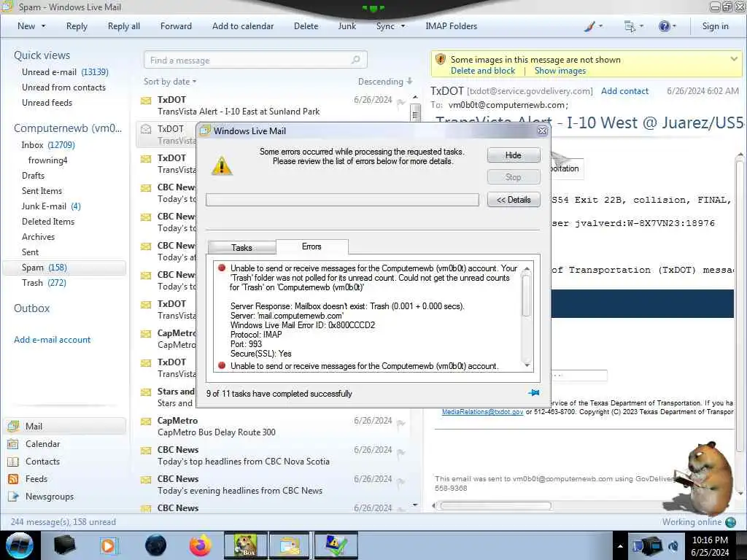Show hidden tray icons arrow
This screenshot has width=747, height=560.
point(620,546)
